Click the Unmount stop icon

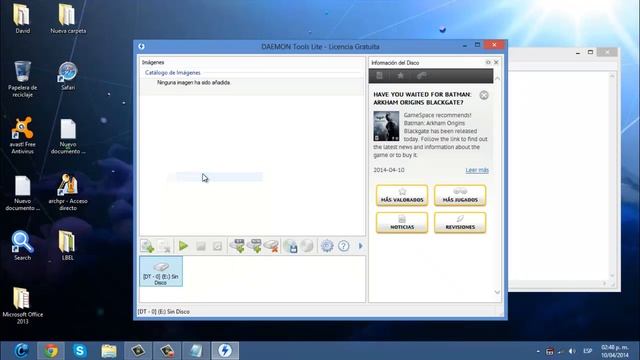point(200,246)
